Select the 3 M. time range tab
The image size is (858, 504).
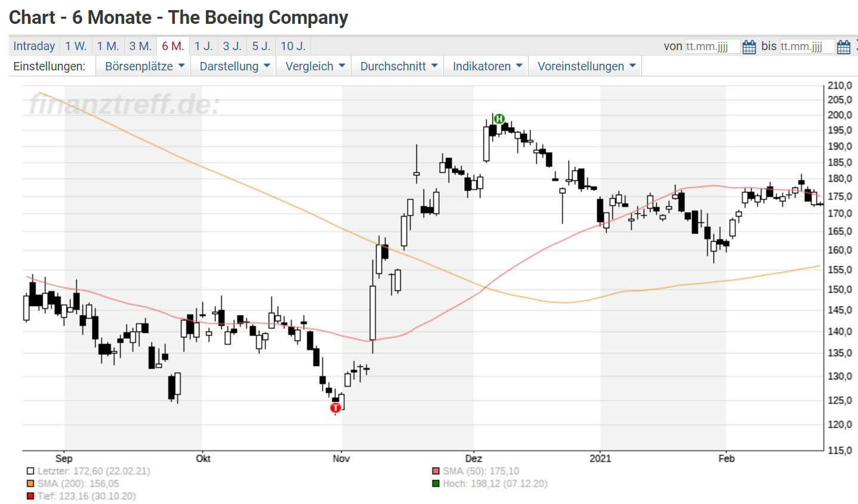tap(140, 46)
